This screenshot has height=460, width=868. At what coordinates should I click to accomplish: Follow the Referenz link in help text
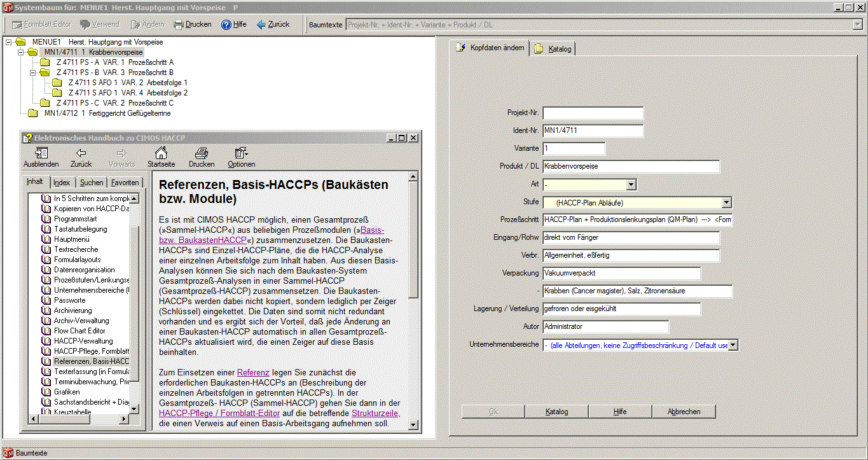[253, 372]
